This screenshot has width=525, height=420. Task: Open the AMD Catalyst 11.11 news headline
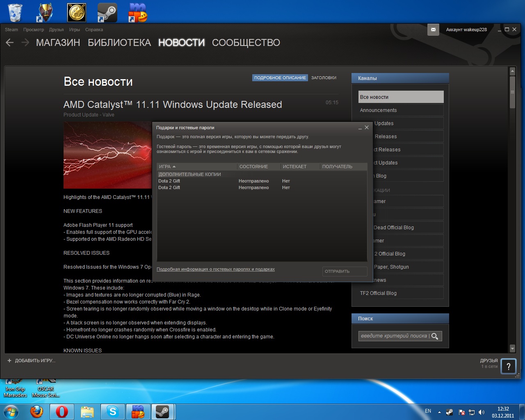click(x=173, y=105)
